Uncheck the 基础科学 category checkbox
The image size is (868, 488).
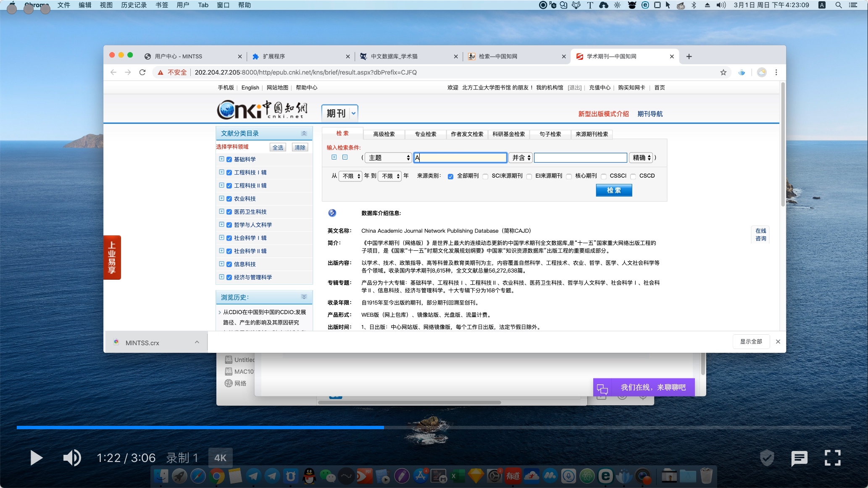(229, 160)
